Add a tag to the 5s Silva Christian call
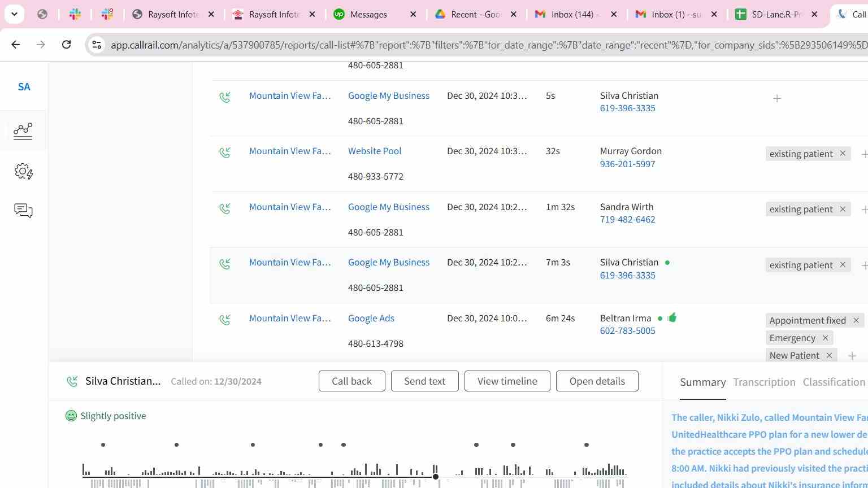 (x=777, y=98)
